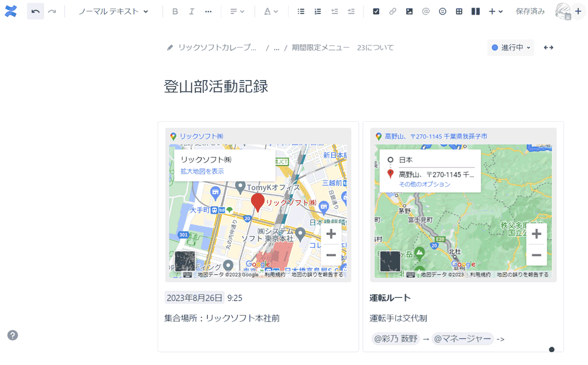Click the 保存済み saved status
The height and width of the screenshot is (365, 588).
[x=530, y=12]
